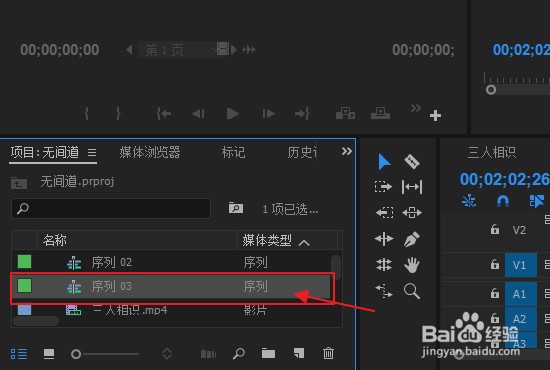The height and width of the screenshot is (370, 550).
Task: Switch project panel to list view
Action: [x=19, y=354]
